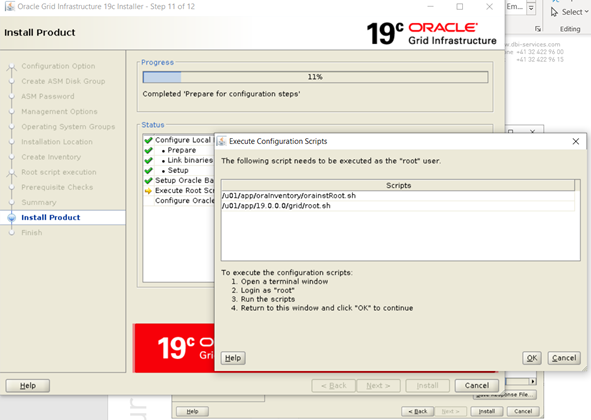This screenshot has width=591, height=420.
Task: Click Cancel in the background window at bottom
Action: (523, 411)
